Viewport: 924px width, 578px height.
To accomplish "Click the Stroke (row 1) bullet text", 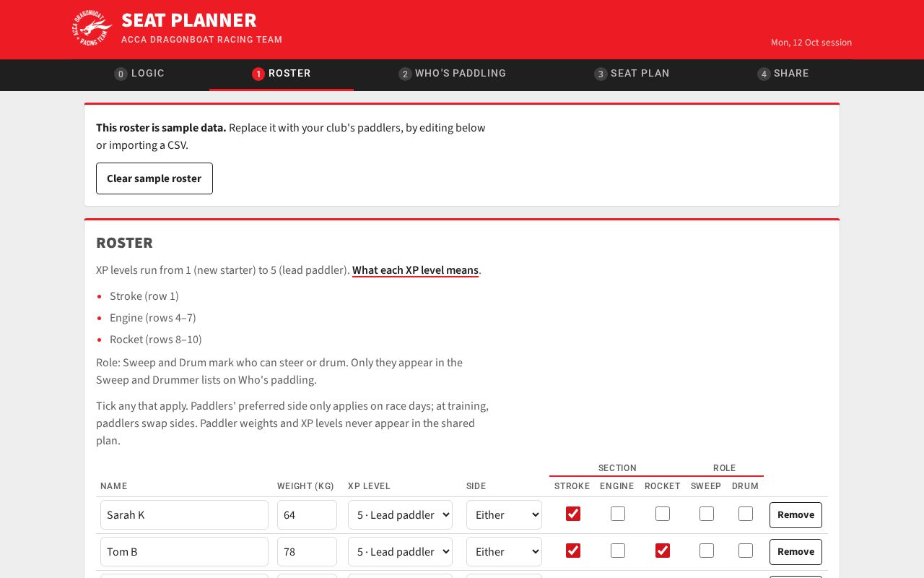I will (144, 296).
